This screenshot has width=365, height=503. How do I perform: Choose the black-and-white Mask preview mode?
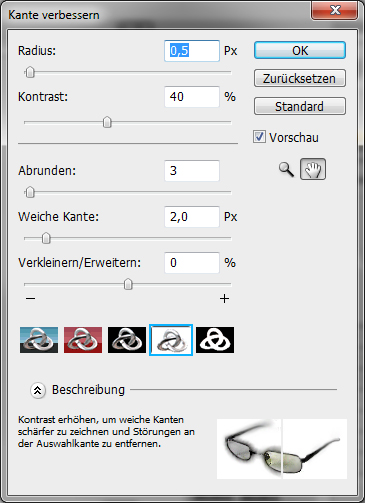tap(215, 340)
